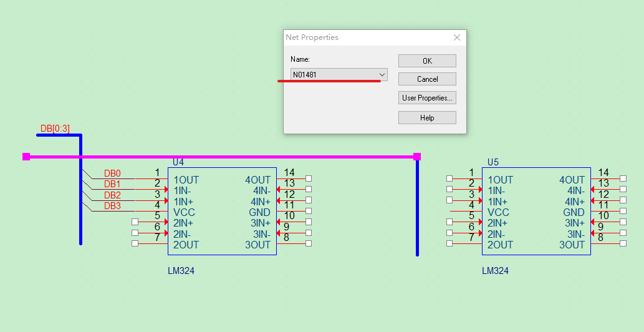The width and height of the screenshot is (644, 332).
Task: Click U5 pin 7 2OUT end square
Action: click(449, 243)
